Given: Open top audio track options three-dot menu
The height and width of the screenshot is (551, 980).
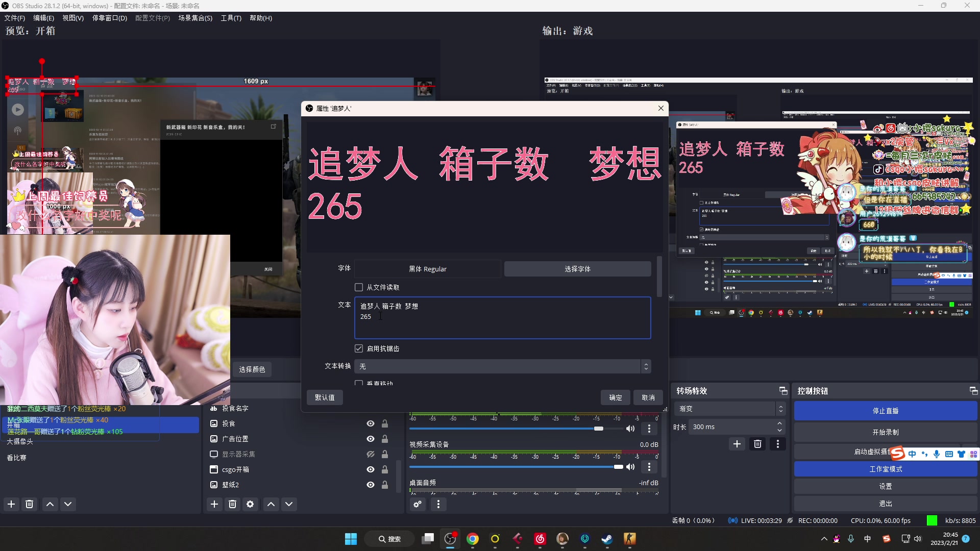Looking at the screenshot, I should pyautogui.click(x=649, y=429).
